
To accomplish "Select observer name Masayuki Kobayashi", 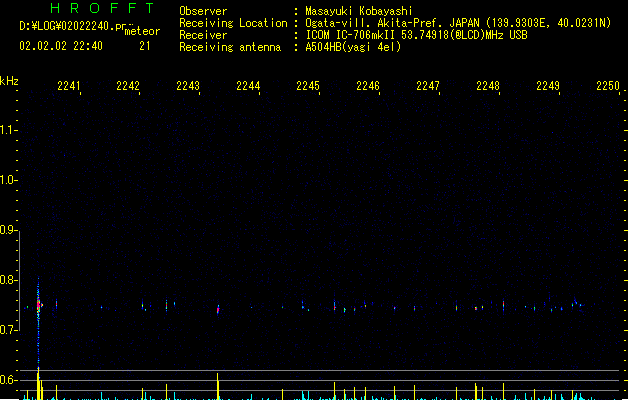I will [x=359, y=11].
